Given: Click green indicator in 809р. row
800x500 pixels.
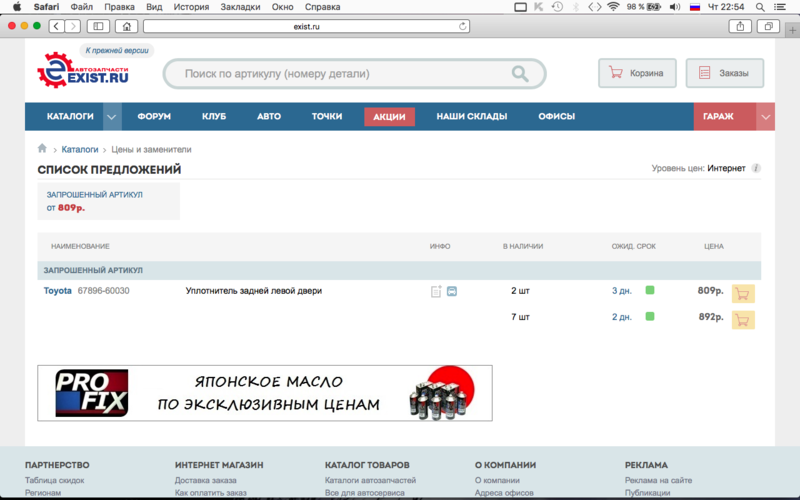Looking at the screenshot, I should click(x=649, y=290).
